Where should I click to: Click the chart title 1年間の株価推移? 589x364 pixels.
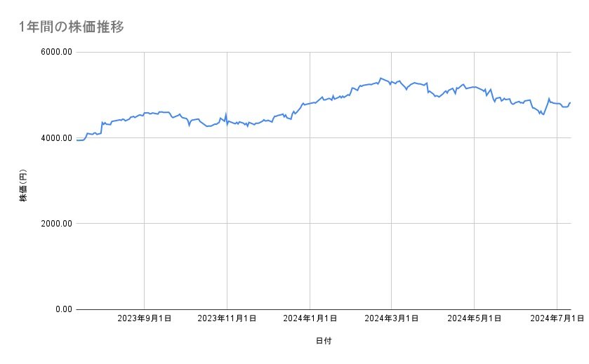[72, 27]
